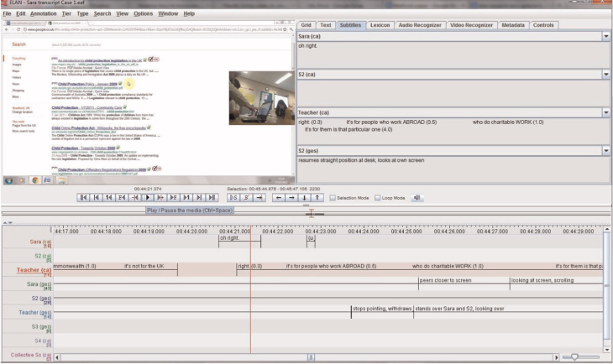
Task: Open the S2 (ges) tier dropdown
Action: pos(605,150)
